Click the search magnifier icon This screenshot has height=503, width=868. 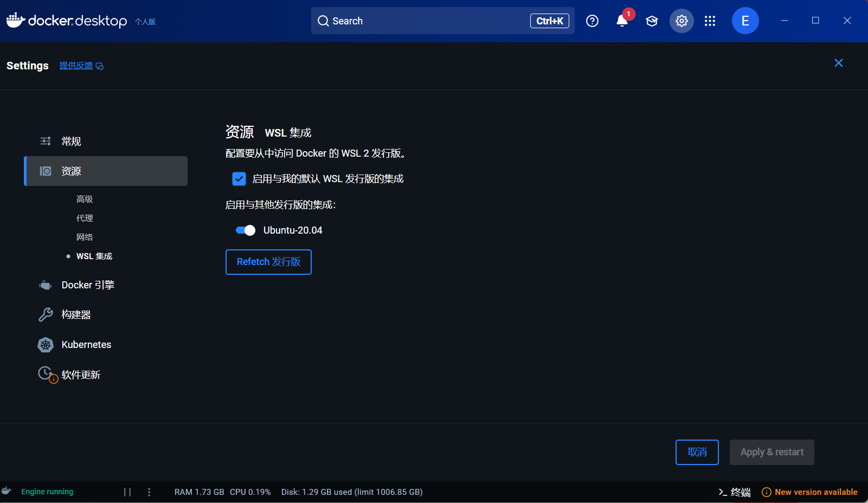point(323,21)
